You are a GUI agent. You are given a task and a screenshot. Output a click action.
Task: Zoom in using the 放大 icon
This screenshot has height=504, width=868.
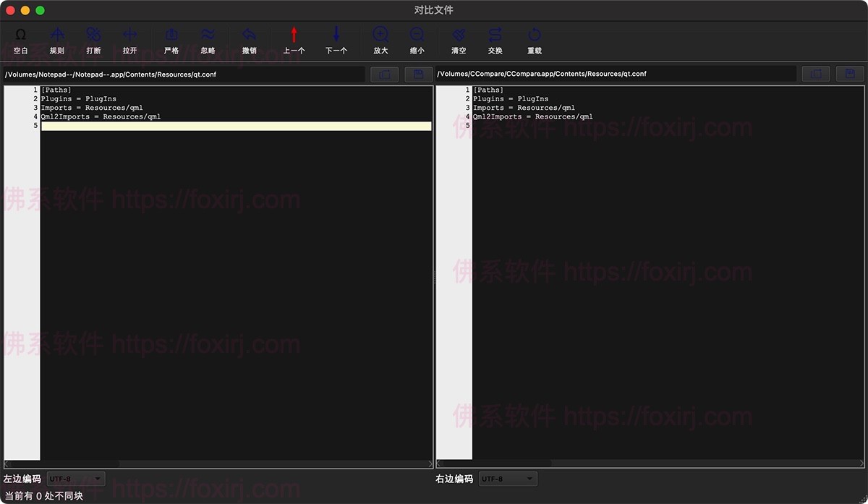pos(380,36)
